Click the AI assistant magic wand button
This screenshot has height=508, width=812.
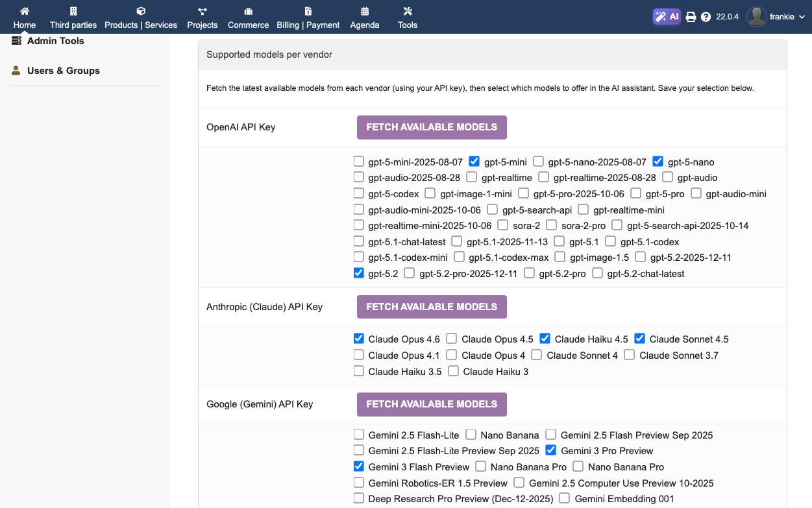(x=667, y=17)
